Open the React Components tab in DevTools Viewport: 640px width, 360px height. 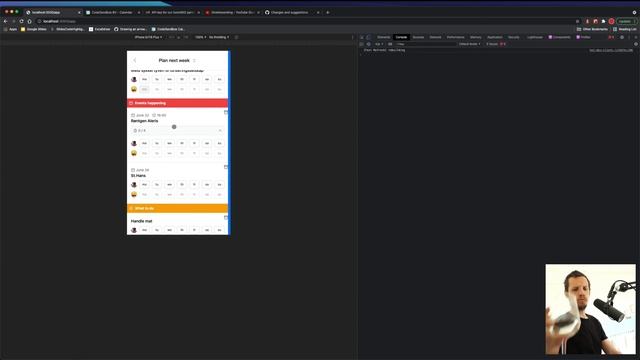click(559, 37)
